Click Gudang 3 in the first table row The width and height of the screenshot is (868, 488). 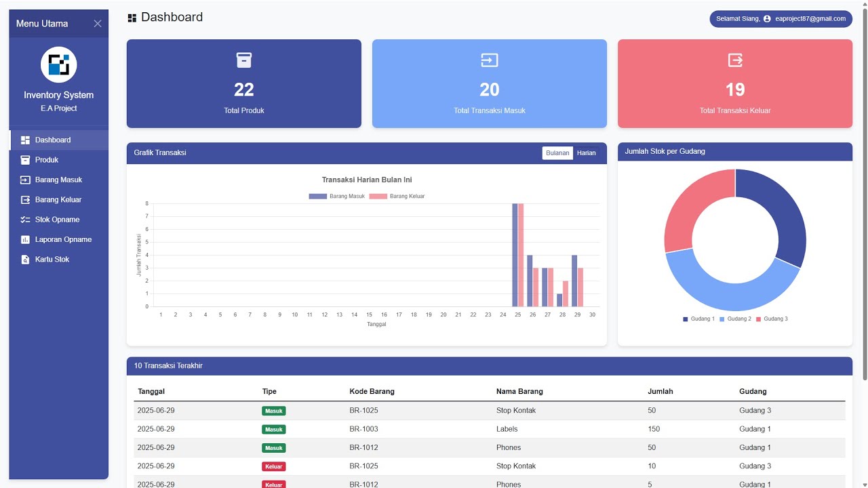click(755, 411)
